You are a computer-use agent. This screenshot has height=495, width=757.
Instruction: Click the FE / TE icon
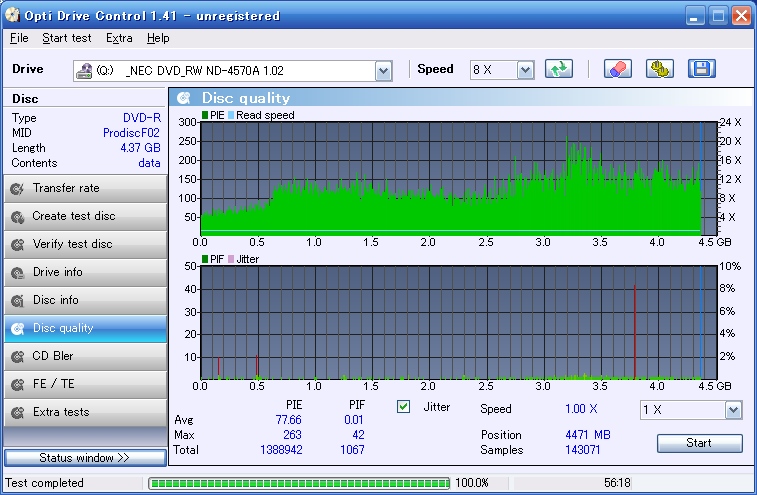click(x=17, y=385)
